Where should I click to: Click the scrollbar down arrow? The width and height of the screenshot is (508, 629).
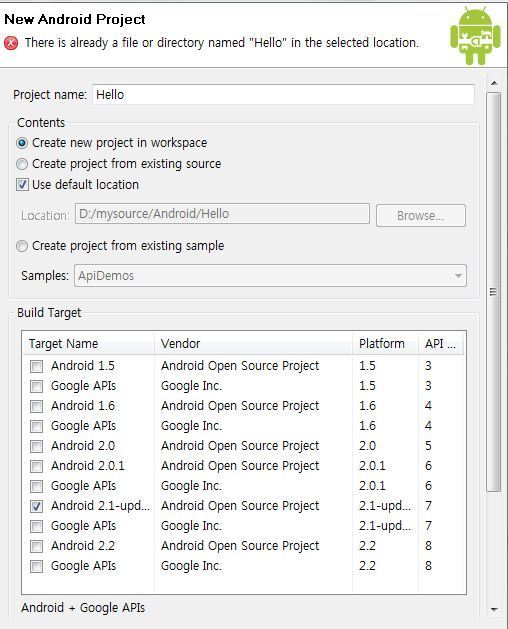tap(494, 610)
